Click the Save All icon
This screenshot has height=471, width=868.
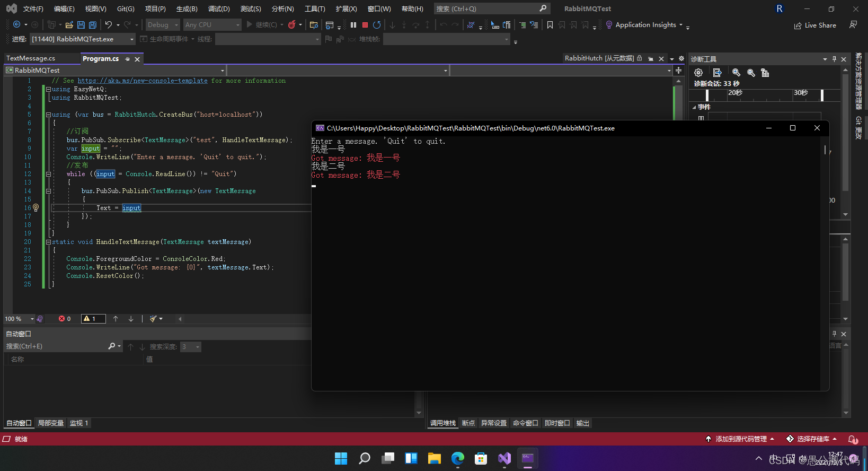[x=93, y=24]
